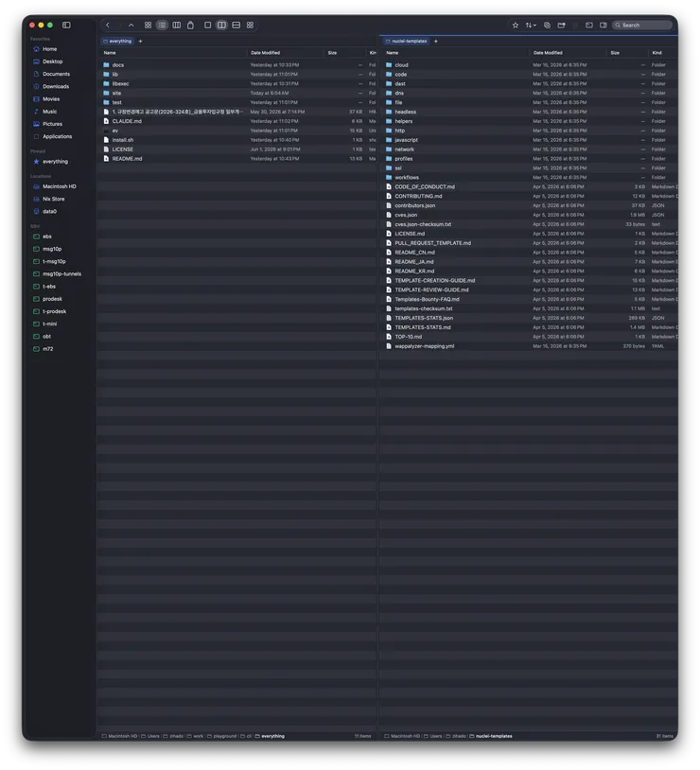Click the copy path icon
This screenshot has height=770, width=700.
(x=547, y=25)
